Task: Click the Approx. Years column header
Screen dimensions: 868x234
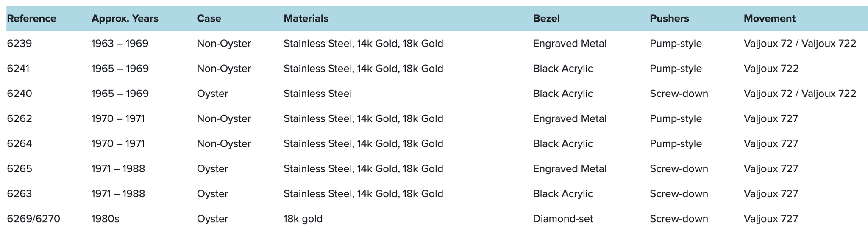Action: click(x=125, y=19)
